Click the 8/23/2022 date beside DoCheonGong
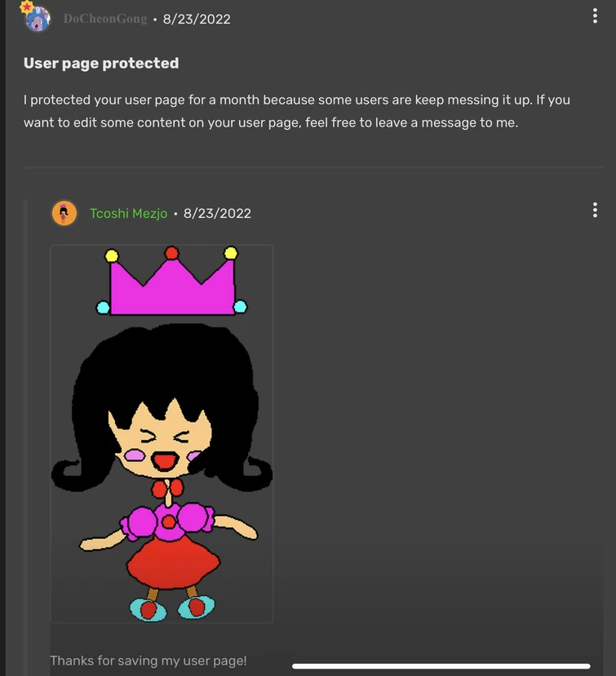The image size is (616, 676). (197, 19)
